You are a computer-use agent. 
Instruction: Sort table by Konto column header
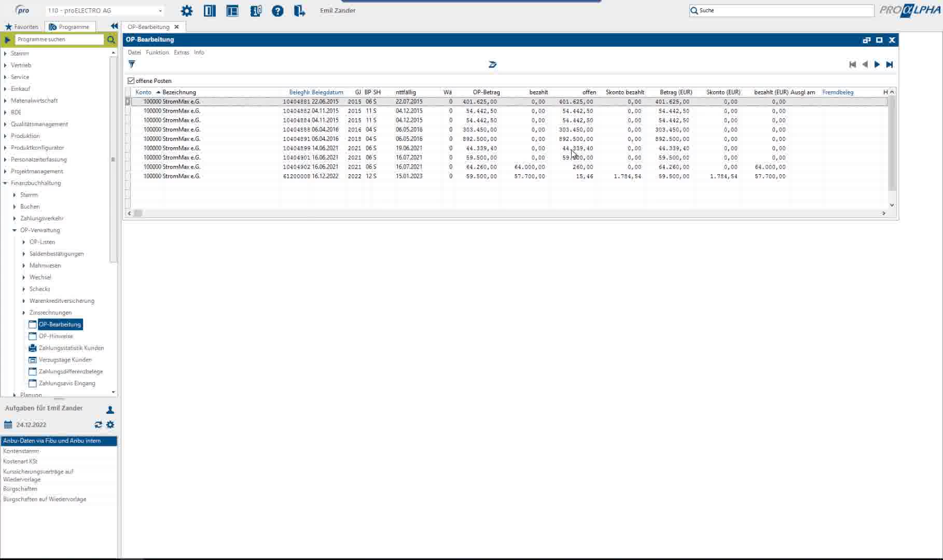pos(144,92)
